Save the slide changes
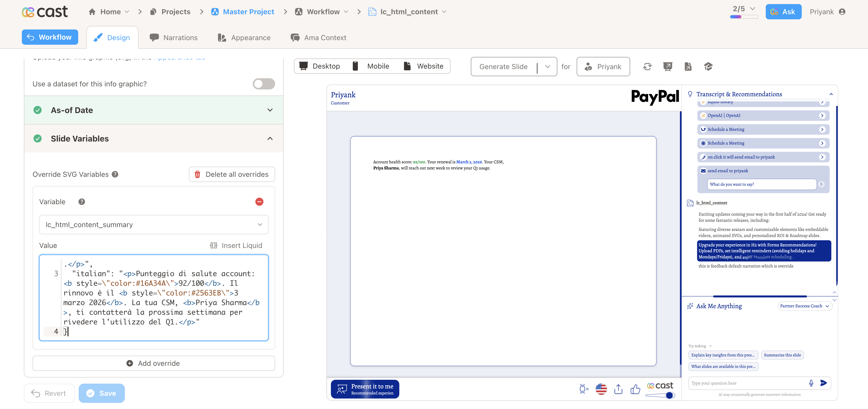868x409 pixels. click(x=102, y=393)
